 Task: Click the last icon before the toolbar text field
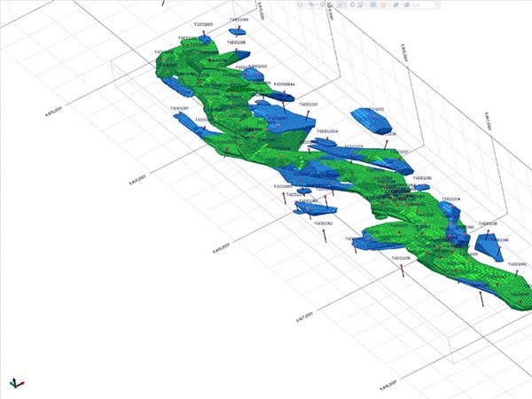click(x=407, y=4)
